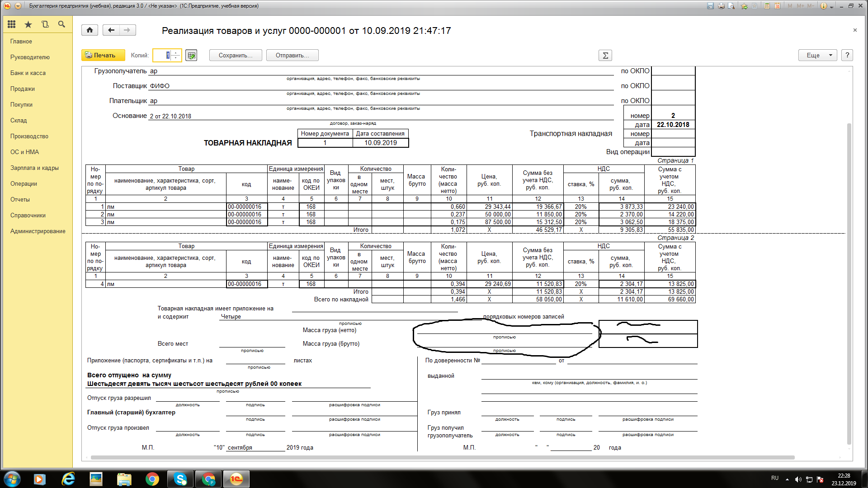This screenshot has height=488, width=868.
Task: Click the Сохранить... button
Action: click(236, 55)
